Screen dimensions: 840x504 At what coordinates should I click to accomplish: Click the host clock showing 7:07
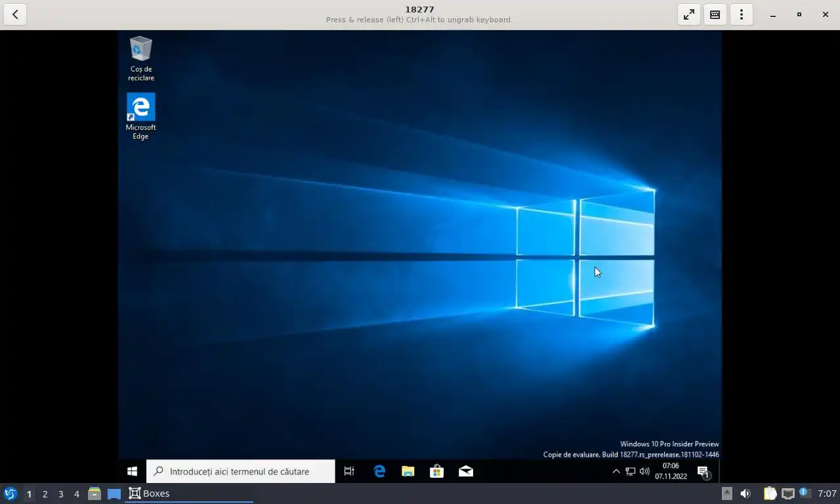point(827,493)
